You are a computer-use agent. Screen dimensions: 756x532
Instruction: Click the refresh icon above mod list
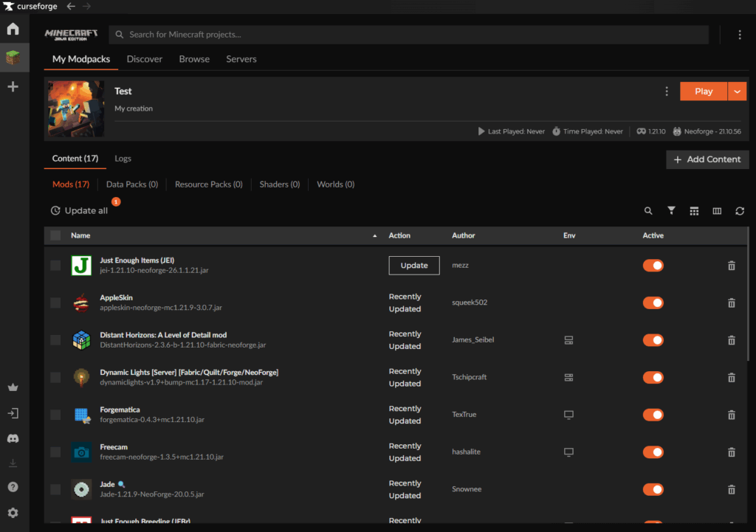[x=740, y=211]
